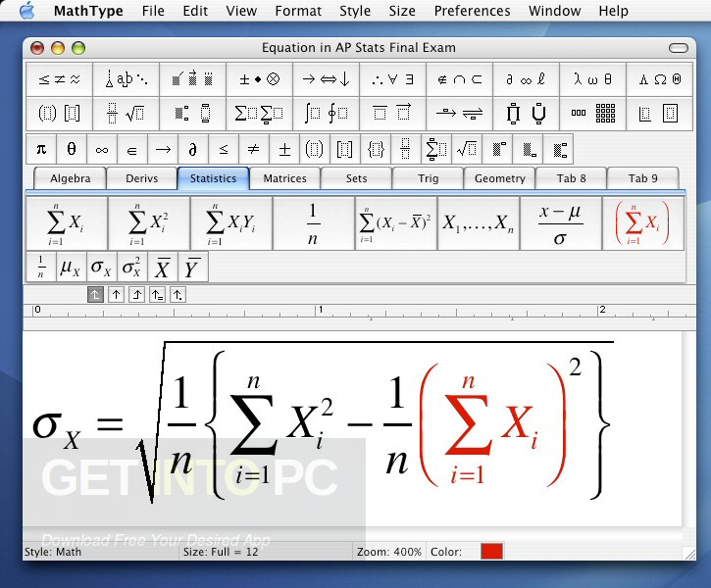This screenshot has width=711, height=588.
Task: Open the labeled arrow templates palette
Action: 459,114
